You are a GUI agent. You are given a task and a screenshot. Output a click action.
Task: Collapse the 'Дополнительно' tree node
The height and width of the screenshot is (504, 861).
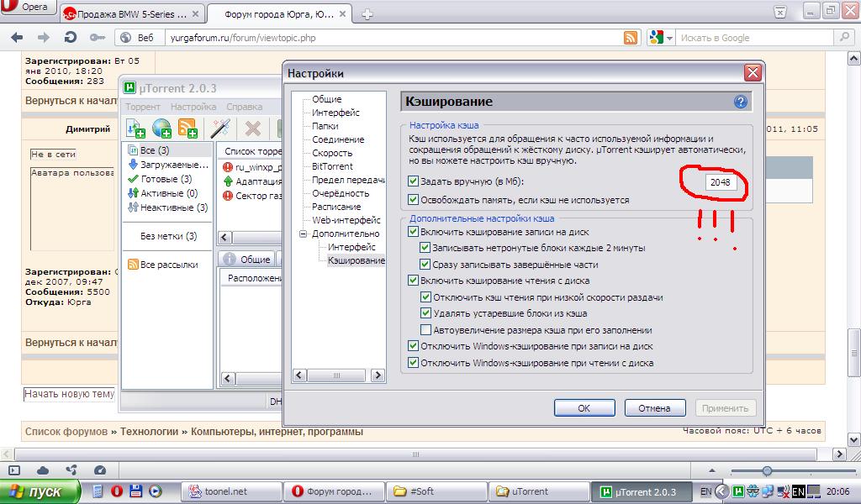point(303,234)
